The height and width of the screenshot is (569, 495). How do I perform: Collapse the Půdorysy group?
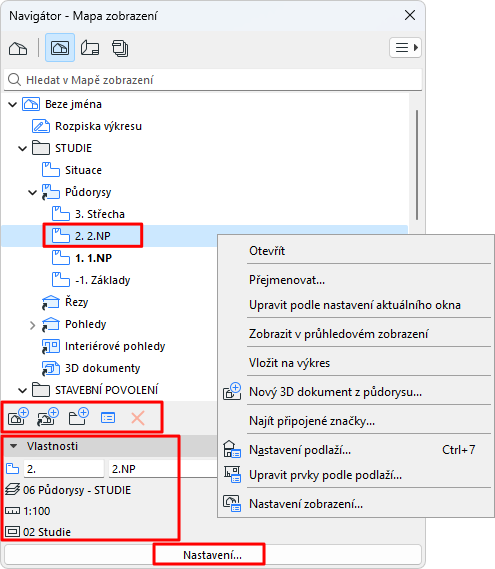(x=33, y=192)
